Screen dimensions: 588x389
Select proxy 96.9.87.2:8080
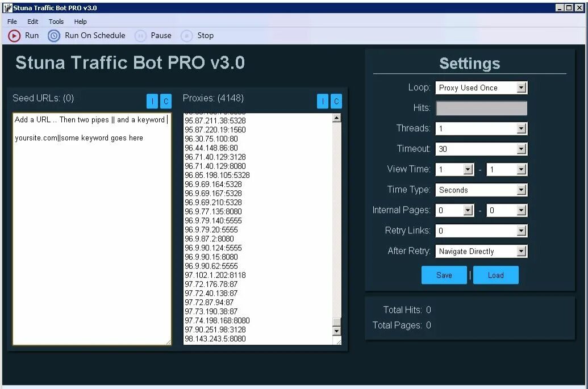tap(209, 239)
